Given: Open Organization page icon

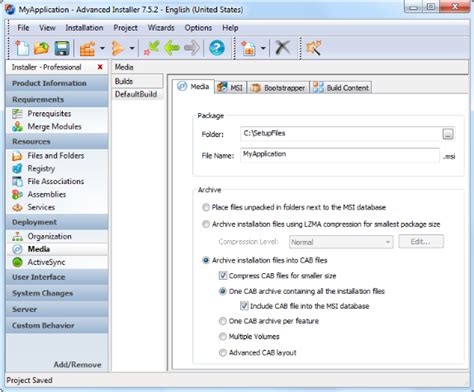Looking at the screenshot, I should click(17, 236).
